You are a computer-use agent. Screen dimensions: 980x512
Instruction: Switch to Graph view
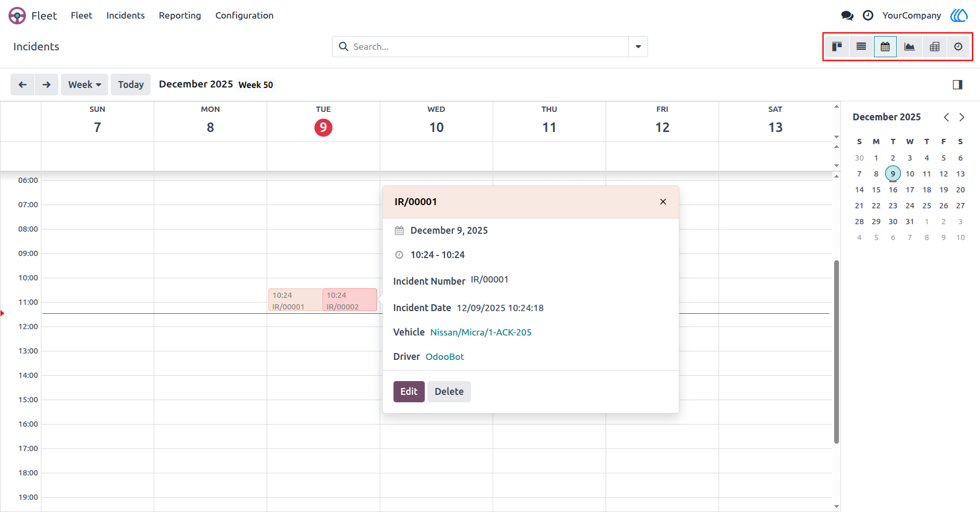[x=909, y=47]
